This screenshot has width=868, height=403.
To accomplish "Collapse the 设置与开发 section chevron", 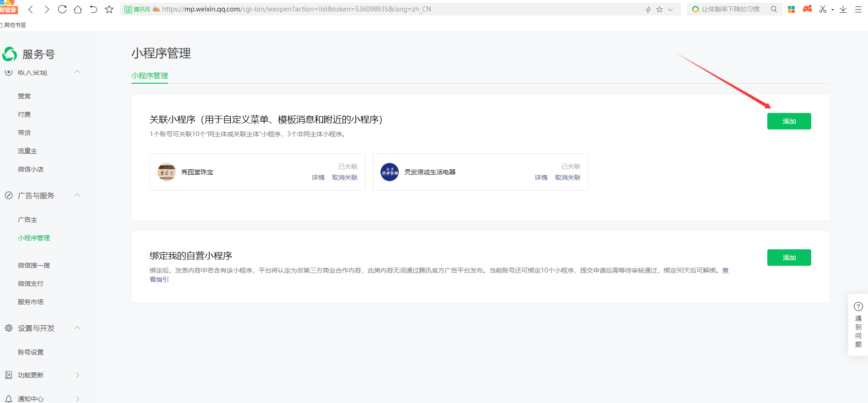I will point(77,328).
